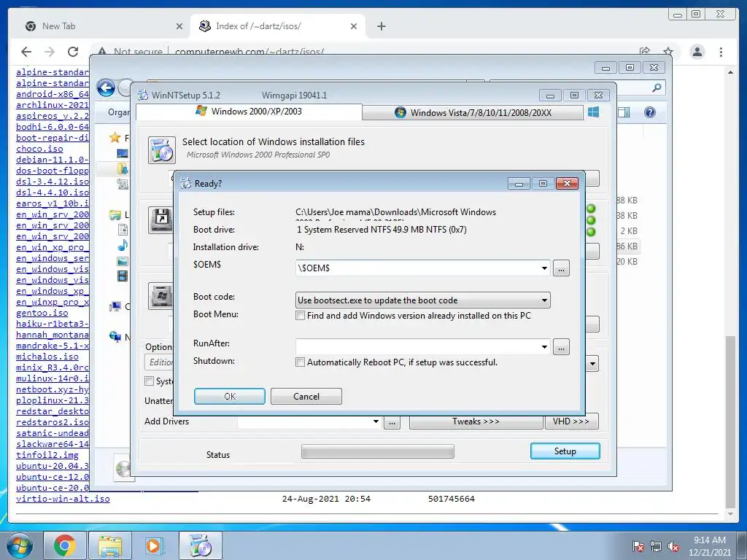The image size is (747, 560).
Task: Click the installation drive icon
Action: click(160, 296)
